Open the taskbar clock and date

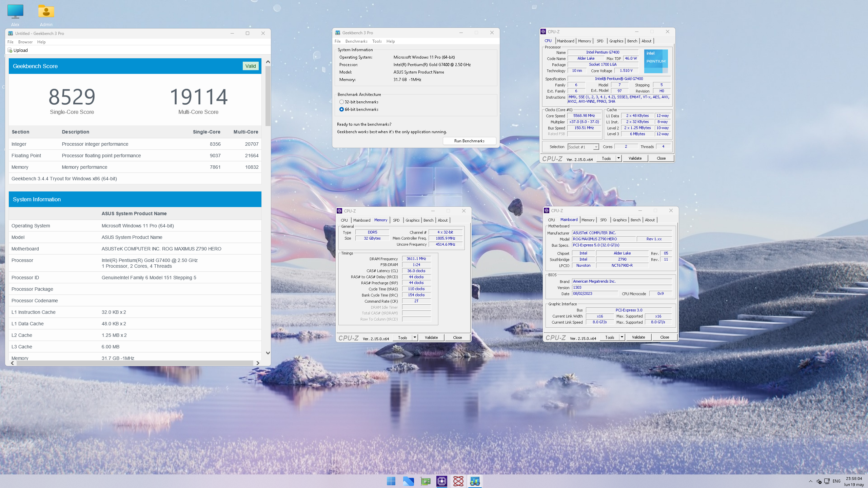tap(854, 481)
